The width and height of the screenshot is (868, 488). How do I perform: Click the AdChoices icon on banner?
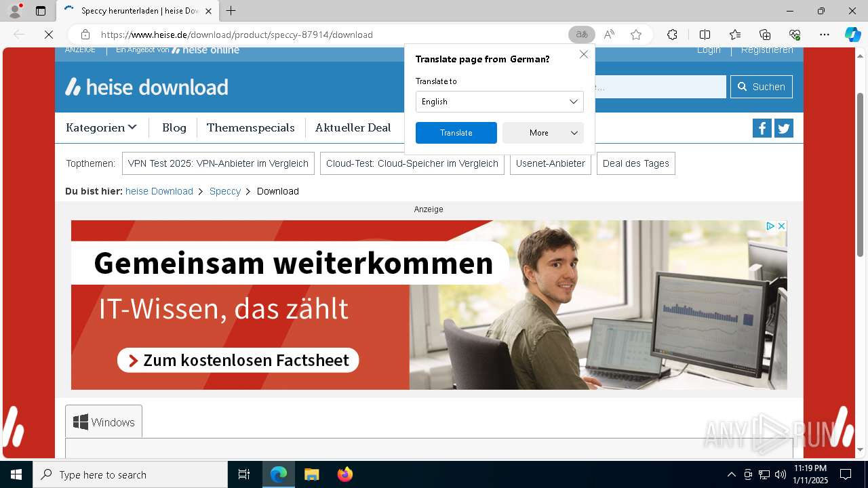[770, 226]
